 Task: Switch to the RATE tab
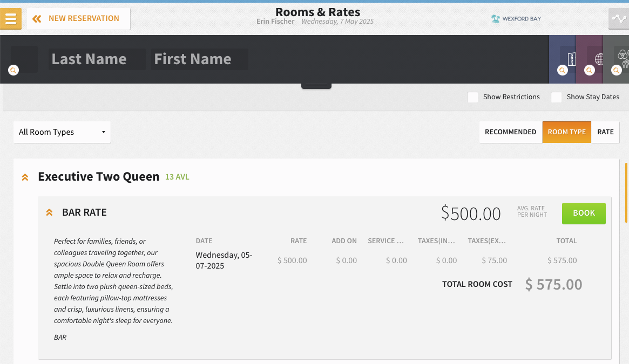tap(605, 132)
